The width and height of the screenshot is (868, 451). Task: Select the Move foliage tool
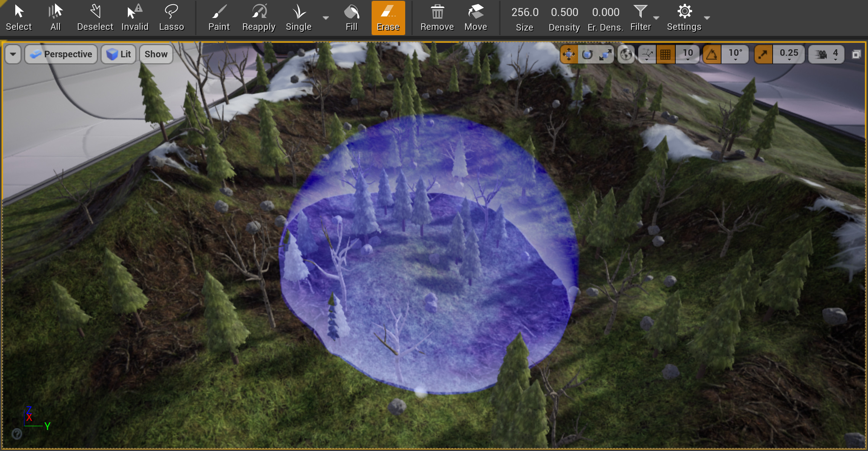(x=477, y=17)
